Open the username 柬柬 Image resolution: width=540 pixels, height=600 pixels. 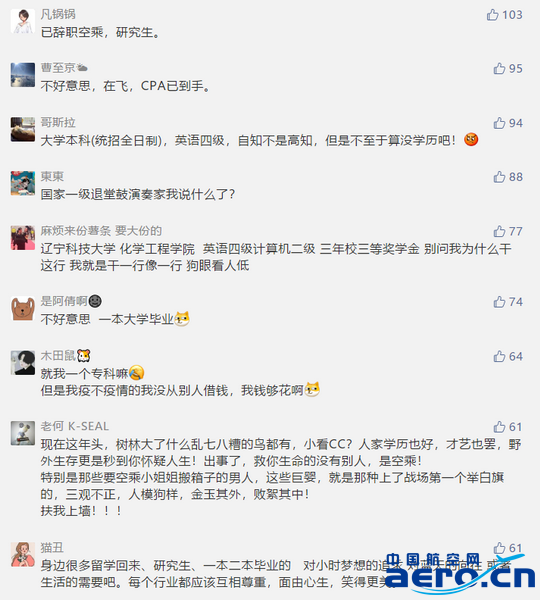click(x=52, y=176)
